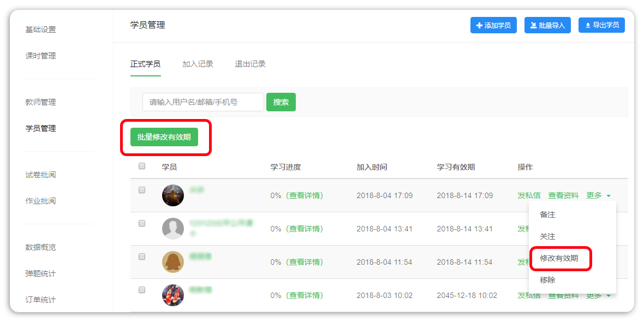Toggle the select-all checkbox in table header
Image resolution: width=644 pixels, height=322 pixels.
pyautogui.click(x=142, y=166)
